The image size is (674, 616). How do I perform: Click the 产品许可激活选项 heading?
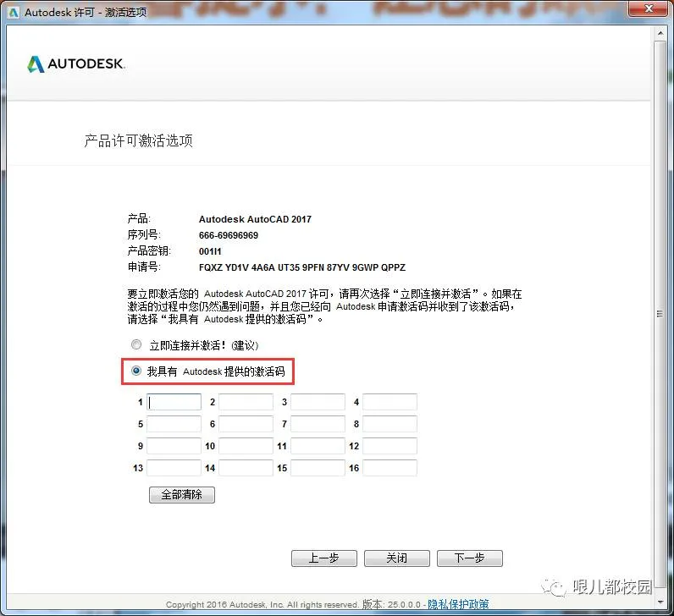138,141
